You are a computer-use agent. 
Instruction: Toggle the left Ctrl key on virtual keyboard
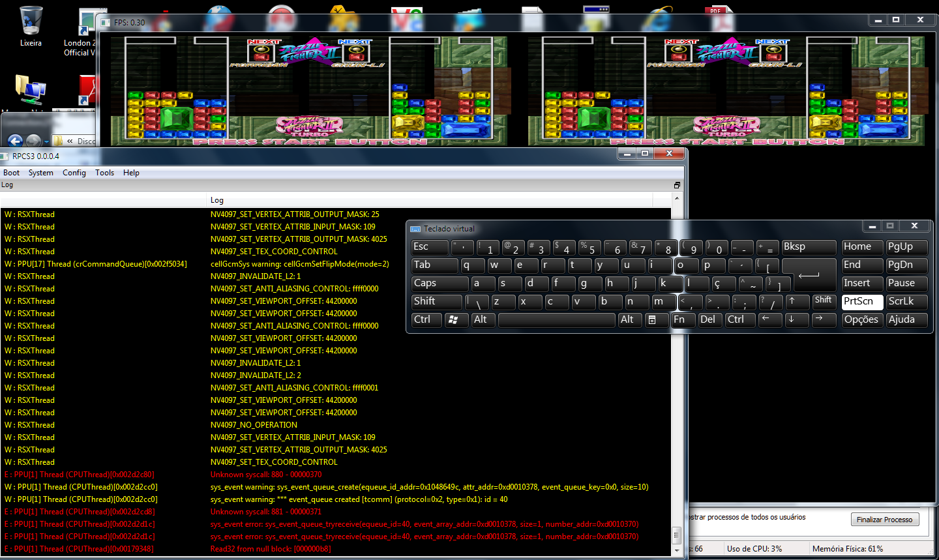pos(426,320)
